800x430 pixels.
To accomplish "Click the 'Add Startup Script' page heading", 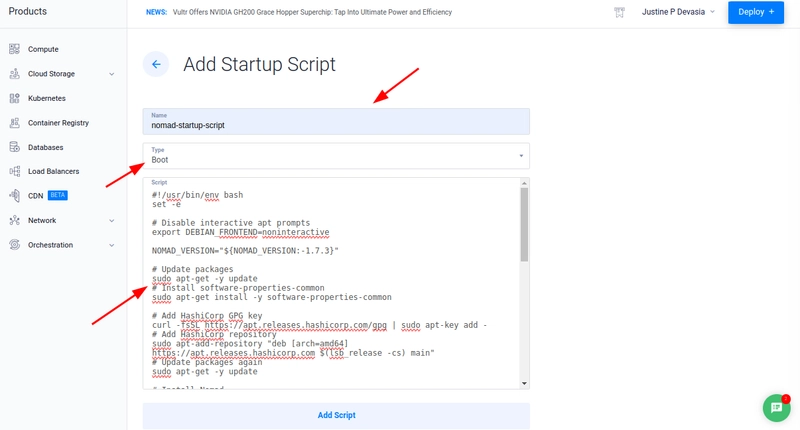I will pos(259,64).
